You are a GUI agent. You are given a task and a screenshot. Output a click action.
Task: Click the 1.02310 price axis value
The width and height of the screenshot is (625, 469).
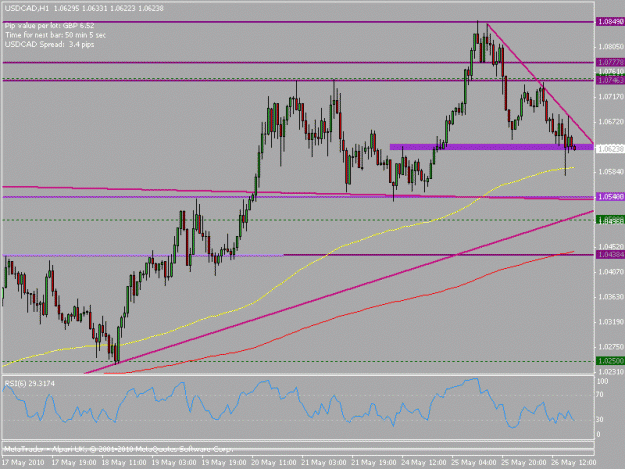tap(610, 372)
